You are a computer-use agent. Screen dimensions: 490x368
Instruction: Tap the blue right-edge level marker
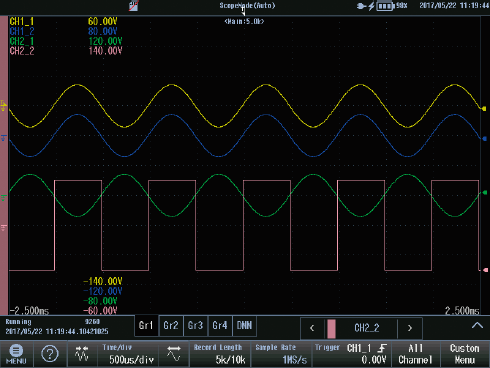(484, 138)
